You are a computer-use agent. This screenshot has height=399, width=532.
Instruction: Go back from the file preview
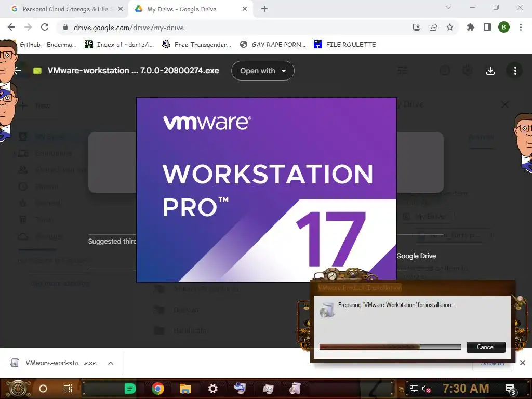click(x=18, y=71)
